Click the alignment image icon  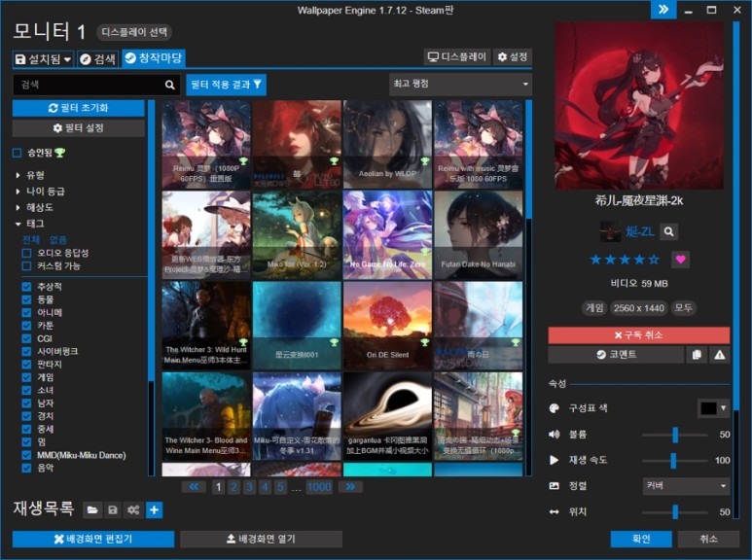(x=554, y=486)
